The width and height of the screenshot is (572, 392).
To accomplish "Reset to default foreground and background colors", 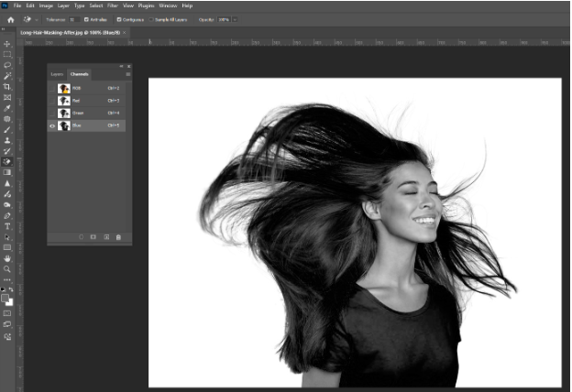I will pos(4,289).
